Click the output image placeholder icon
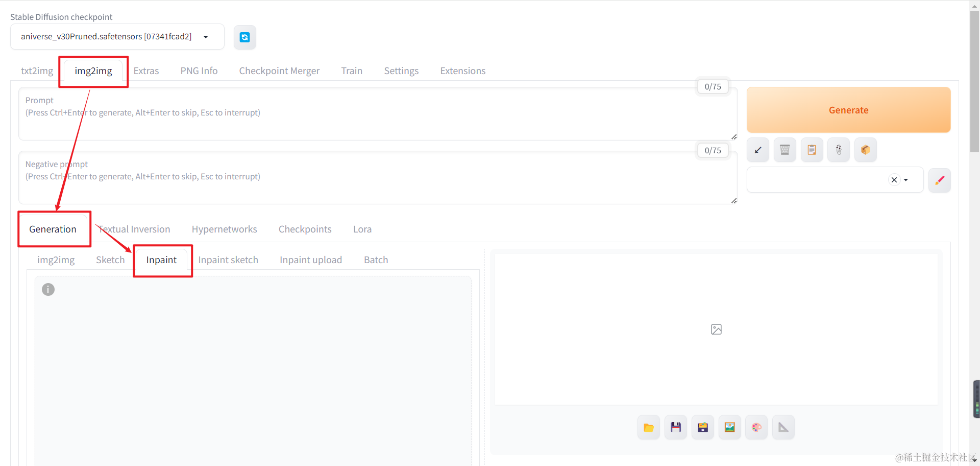 click(716, 330)
